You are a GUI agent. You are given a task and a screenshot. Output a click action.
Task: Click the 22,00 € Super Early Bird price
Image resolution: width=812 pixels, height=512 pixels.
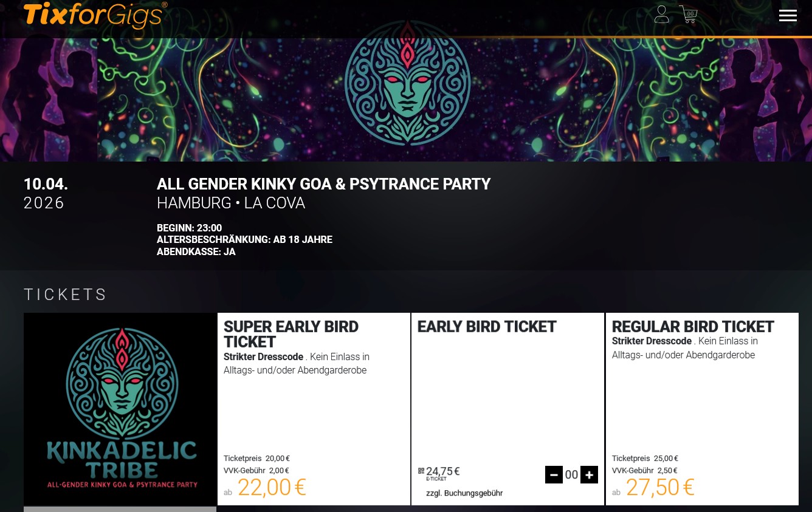271,487
